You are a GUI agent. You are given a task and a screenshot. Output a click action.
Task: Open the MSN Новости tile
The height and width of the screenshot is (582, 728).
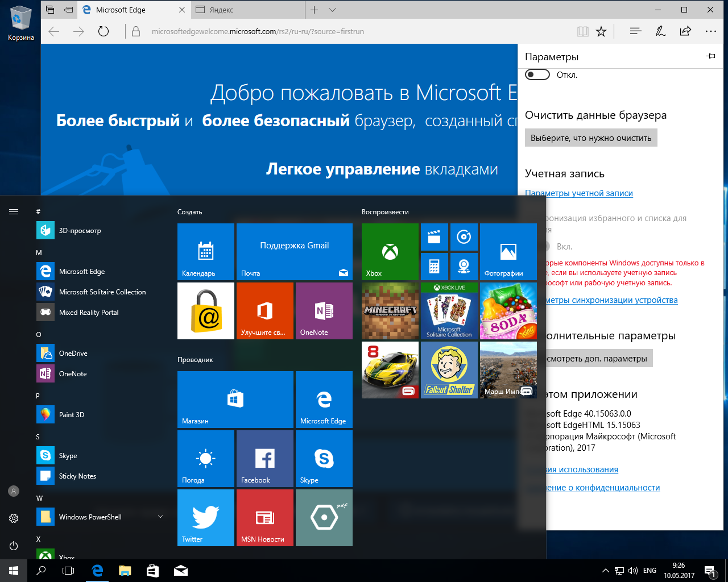265,518
